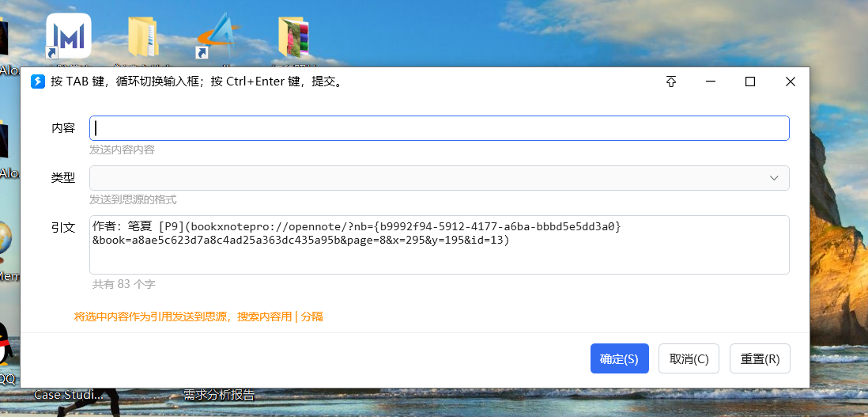Viewport: 868px width, 417px height.
Task: Reset the form with 重置(R)
Action: pyautogui.click(x=760, y=359)
